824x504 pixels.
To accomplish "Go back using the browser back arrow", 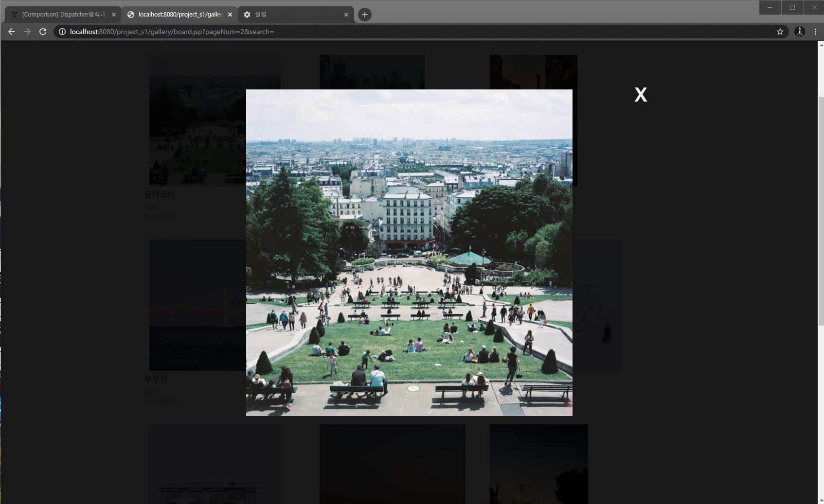I will pos(12,32).
